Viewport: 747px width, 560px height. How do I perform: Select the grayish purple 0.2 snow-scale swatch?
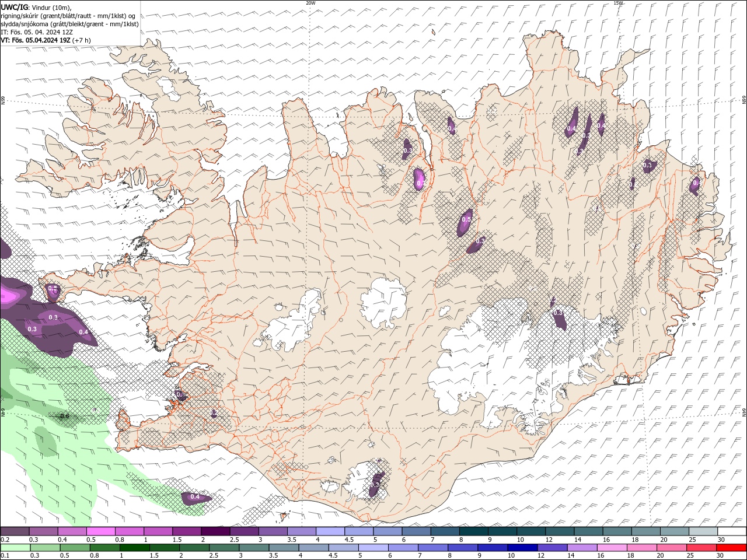15,531
